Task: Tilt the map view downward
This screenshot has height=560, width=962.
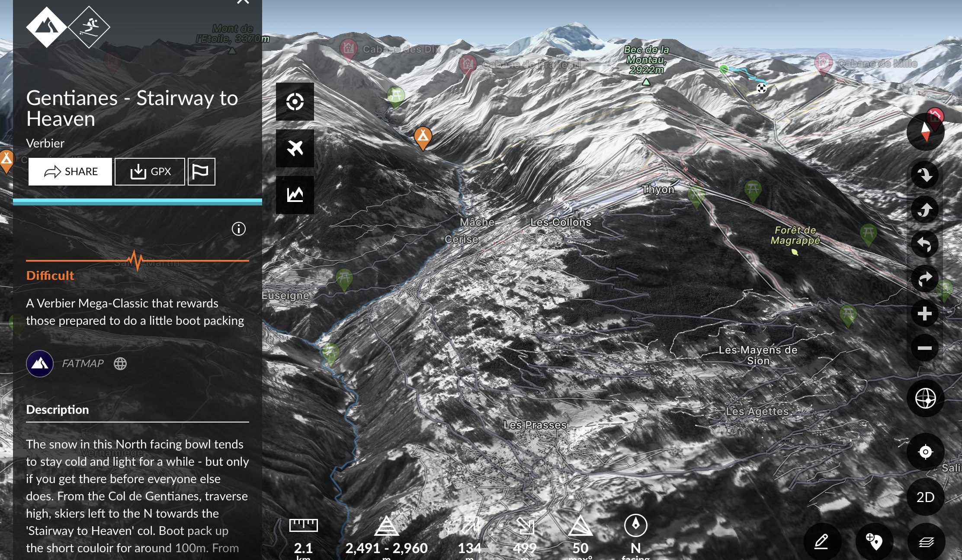Action: (x=925, y=175)
